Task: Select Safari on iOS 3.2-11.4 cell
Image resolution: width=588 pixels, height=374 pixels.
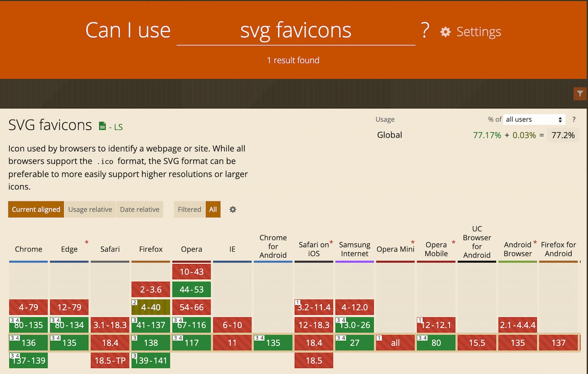Action: [314, 307]
